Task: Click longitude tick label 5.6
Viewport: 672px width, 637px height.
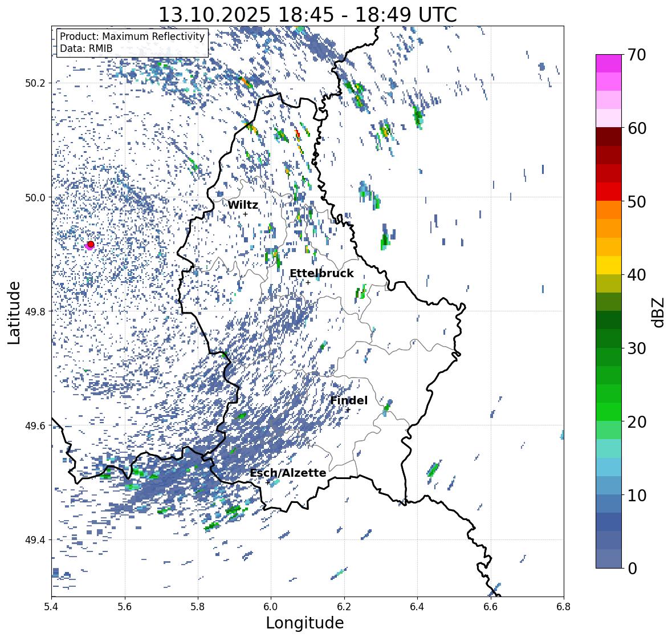Action: pos(125,607)
